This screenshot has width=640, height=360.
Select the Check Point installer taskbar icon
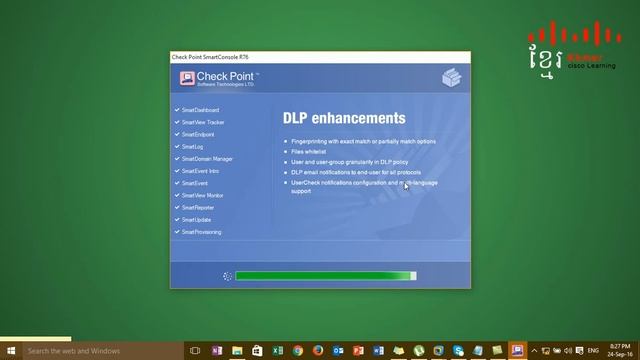tap(518, 351)
